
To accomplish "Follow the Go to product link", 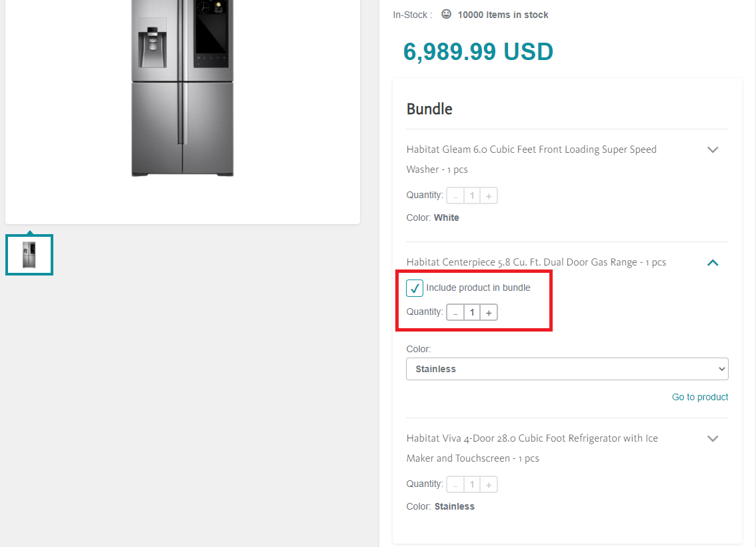I will [699, 397].
